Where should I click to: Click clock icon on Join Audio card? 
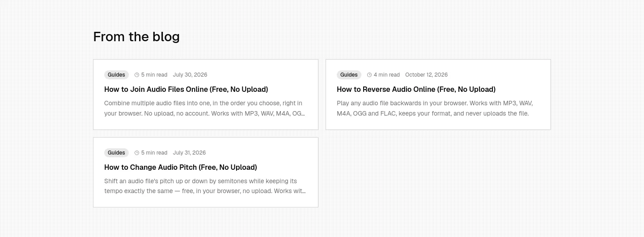click(137, 75)
